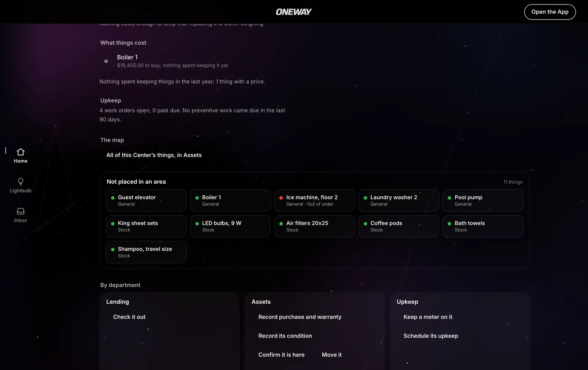
Task: Open the Laundry washer 2 card
Action: pos(399,200)
